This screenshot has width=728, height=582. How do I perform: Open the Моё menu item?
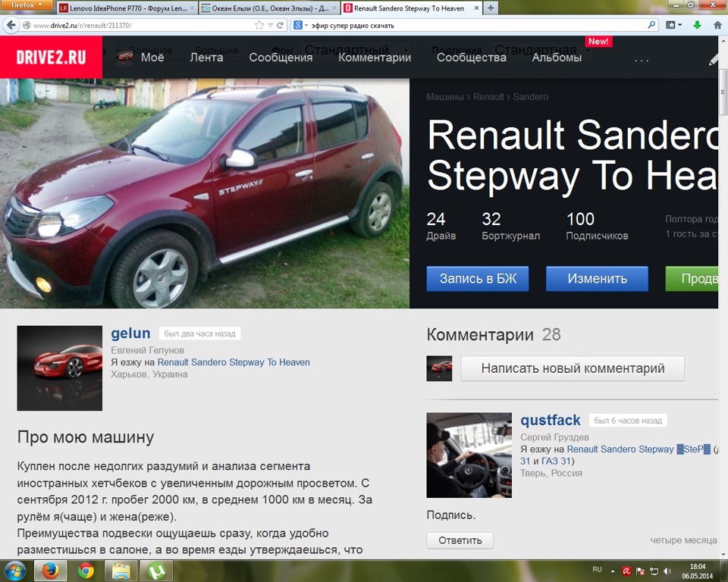click(152, 57)
